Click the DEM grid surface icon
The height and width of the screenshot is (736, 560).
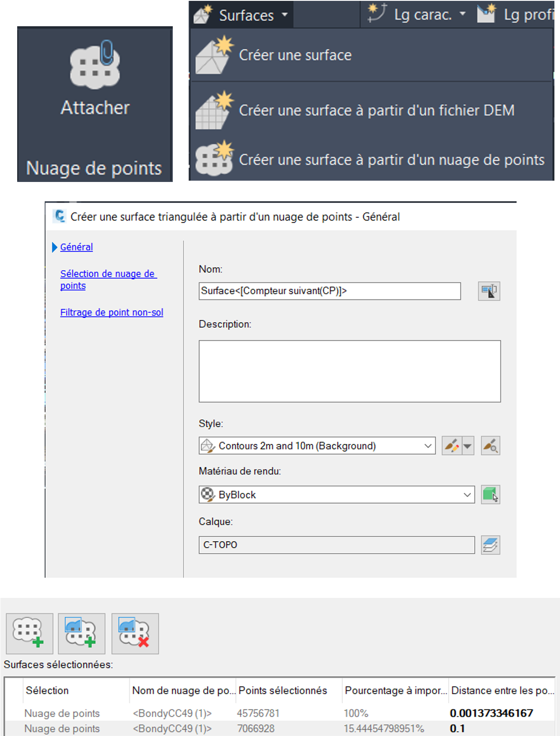(x=214, y=110)
